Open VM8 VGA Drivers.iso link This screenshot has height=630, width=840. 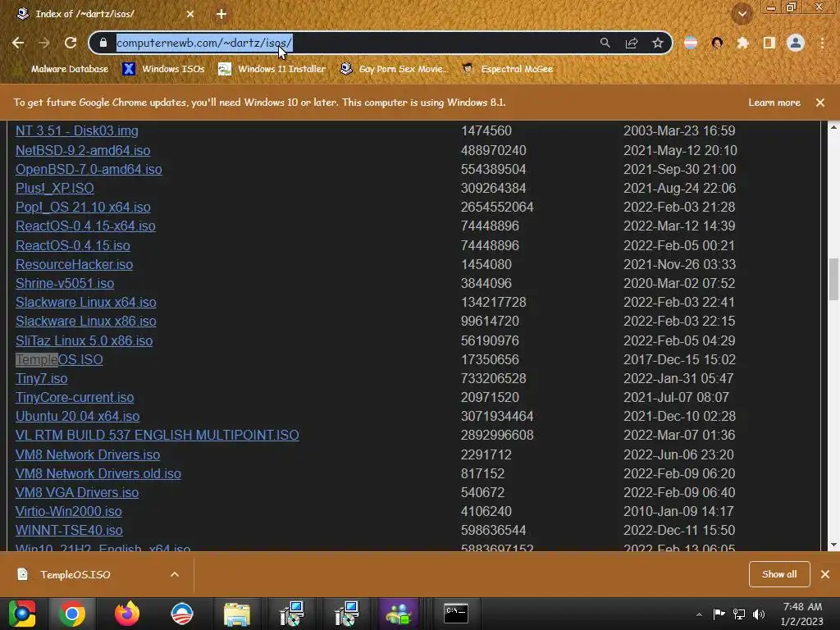coord(77,492)
